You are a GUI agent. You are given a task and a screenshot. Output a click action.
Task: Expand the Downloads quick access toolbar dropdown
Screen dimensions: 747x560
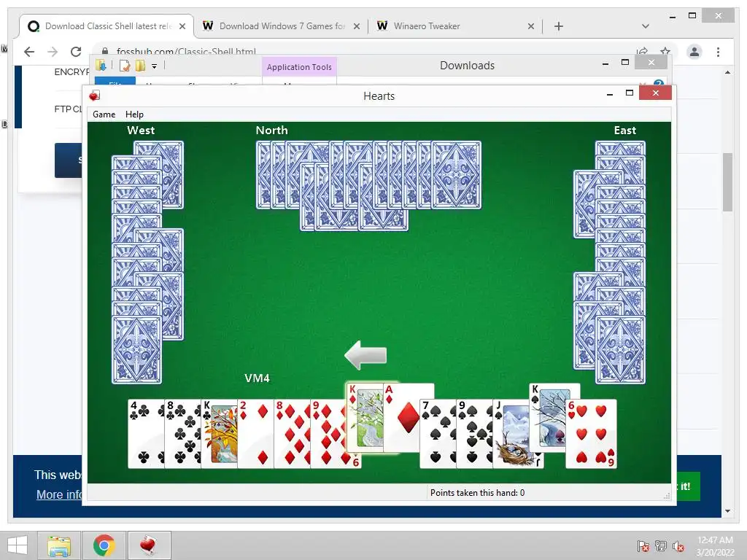pyautogui.click(x=155, y=66)
